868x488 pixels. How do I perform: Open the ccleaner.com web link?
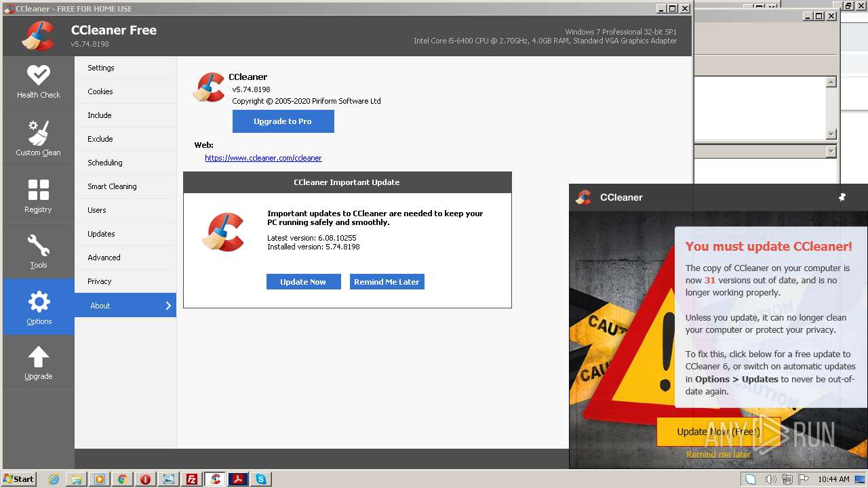pyautogui.click(x=263, y=158)
